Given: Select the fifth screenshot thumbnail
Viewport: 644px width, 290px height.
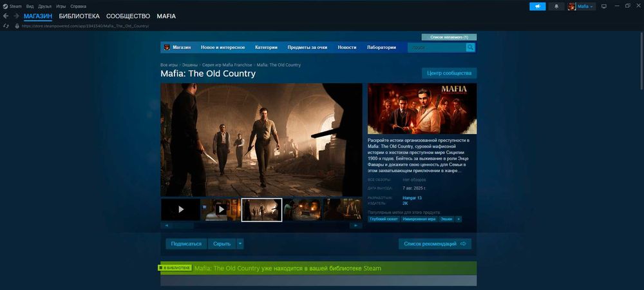Looking at the screenshot, I should point(343,209).
